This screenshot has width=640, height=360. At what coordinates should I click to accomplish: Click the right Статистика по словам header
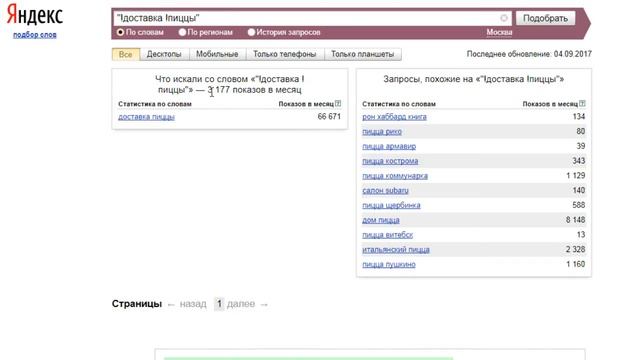click(x=399, y=104)
